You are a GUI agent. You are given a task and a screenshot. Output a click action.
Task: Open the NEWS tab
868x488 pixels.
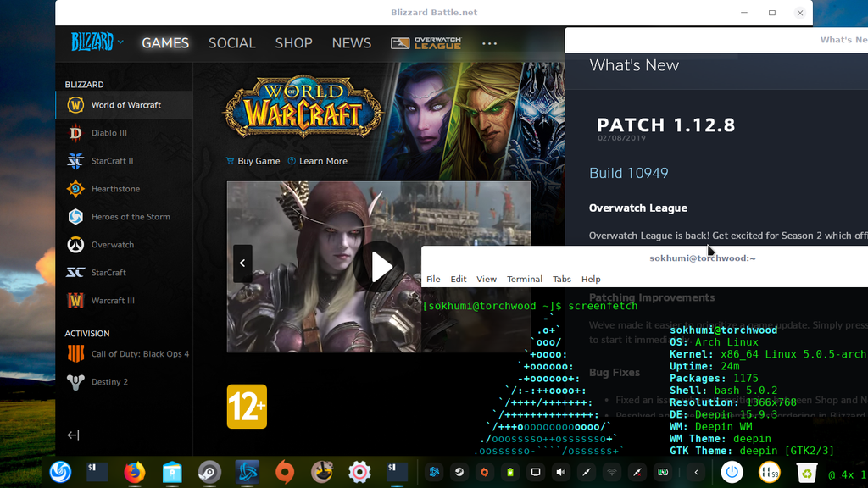pos(352,43)
